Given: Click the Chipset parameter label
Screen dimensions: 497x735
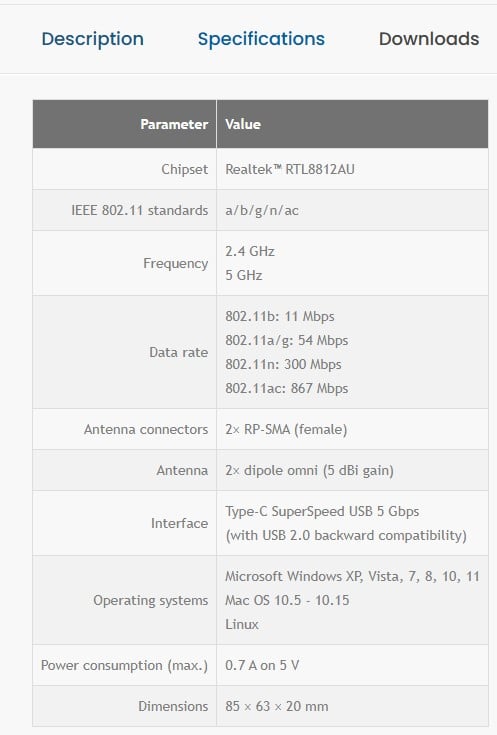Looking at the screenshot, I should [x=184, y=169].
